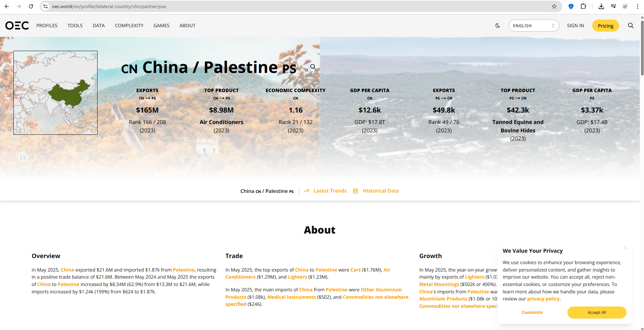The height and width of the screenshot is (330, 644).
Task: Click the Lighters link in Trade section
Action: point(297,277)
